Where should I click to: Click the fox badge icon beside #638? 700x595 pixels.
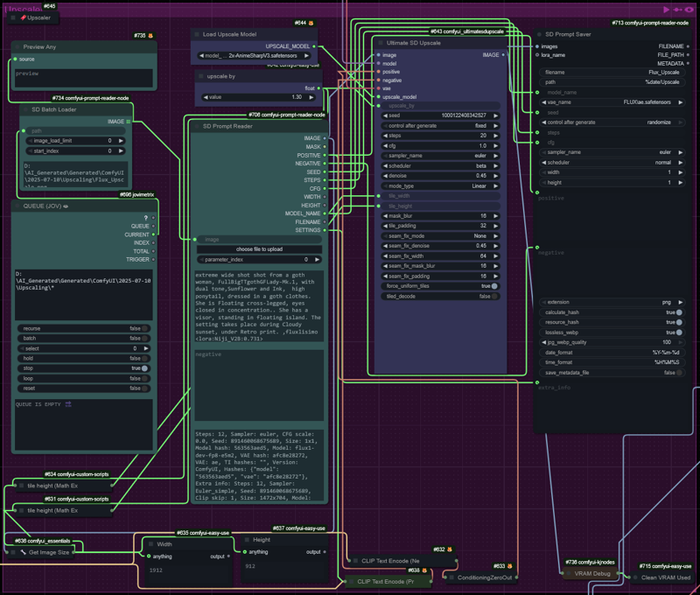tap(424, 570)
